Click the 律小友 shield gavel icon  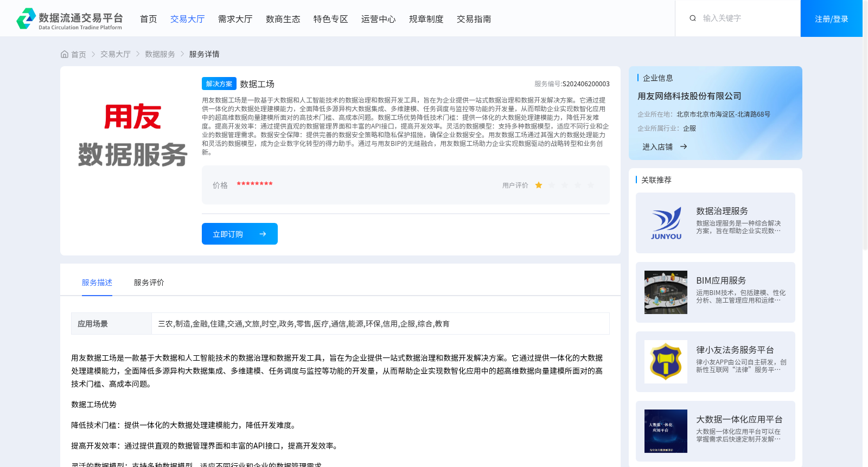[x=666, y=362]
